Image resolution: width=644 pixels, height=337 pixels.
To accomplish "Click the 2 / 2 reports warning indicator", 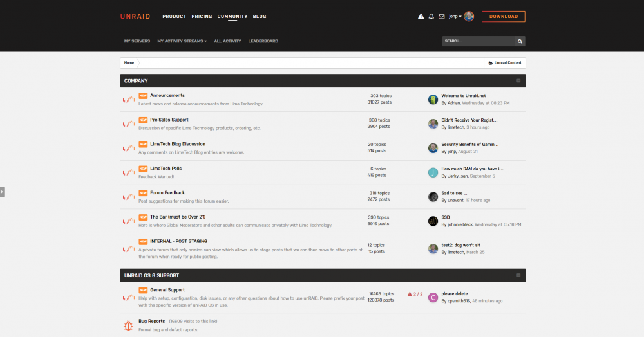I will pos(415,294).
